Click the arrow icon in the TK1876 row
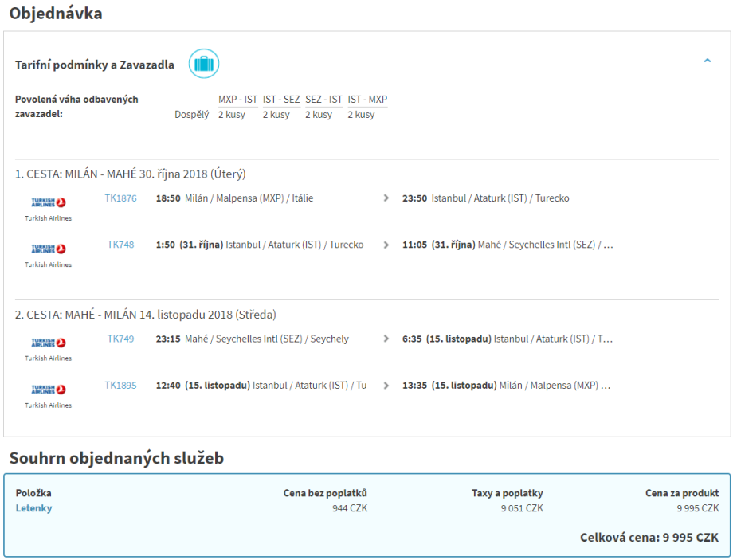733x560 pixels. pos(386,198)
